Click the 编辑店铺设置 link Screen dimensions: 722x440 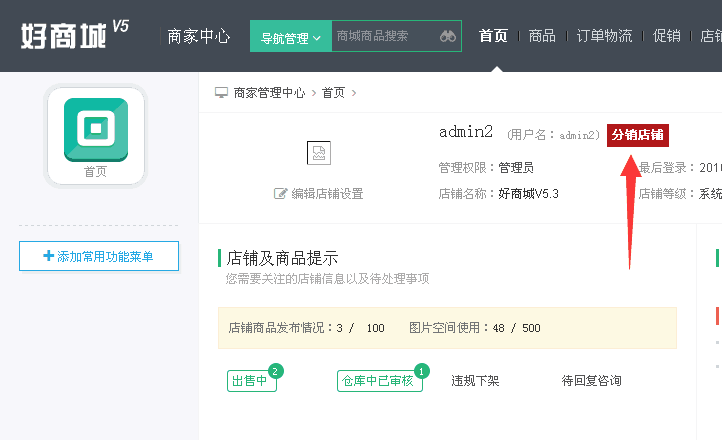coord(327,194)
